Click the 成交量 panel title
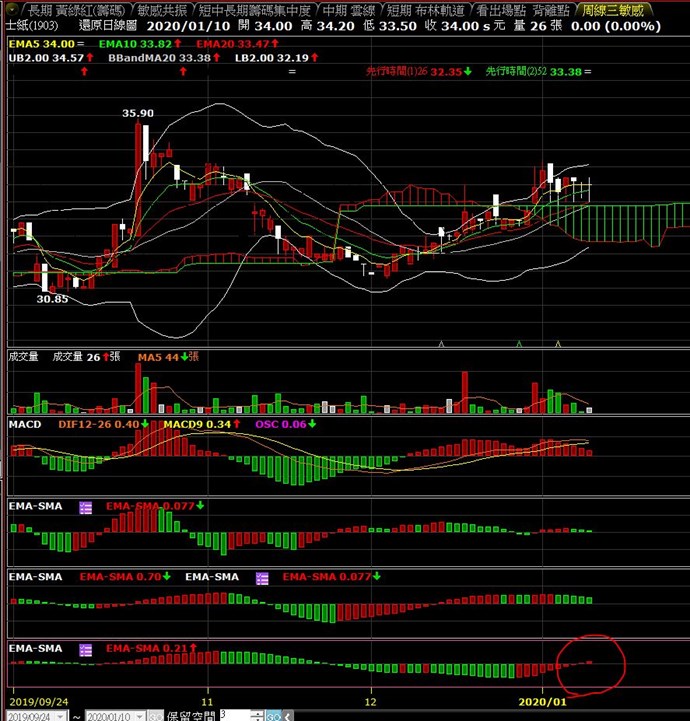Screen dimensions: 690x721 (x=23, y=356)
